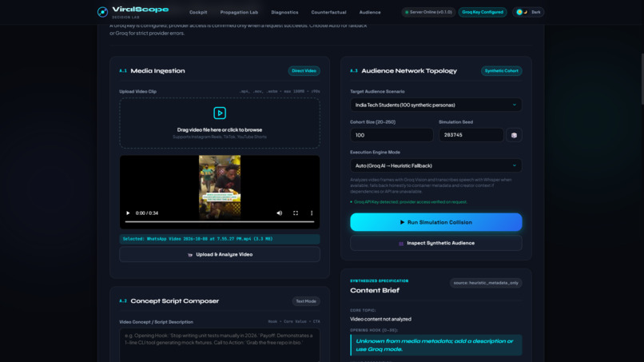Click Run Simulation Collision button
The width and height of the screenshot is (644, 362).
coord(435,222)
